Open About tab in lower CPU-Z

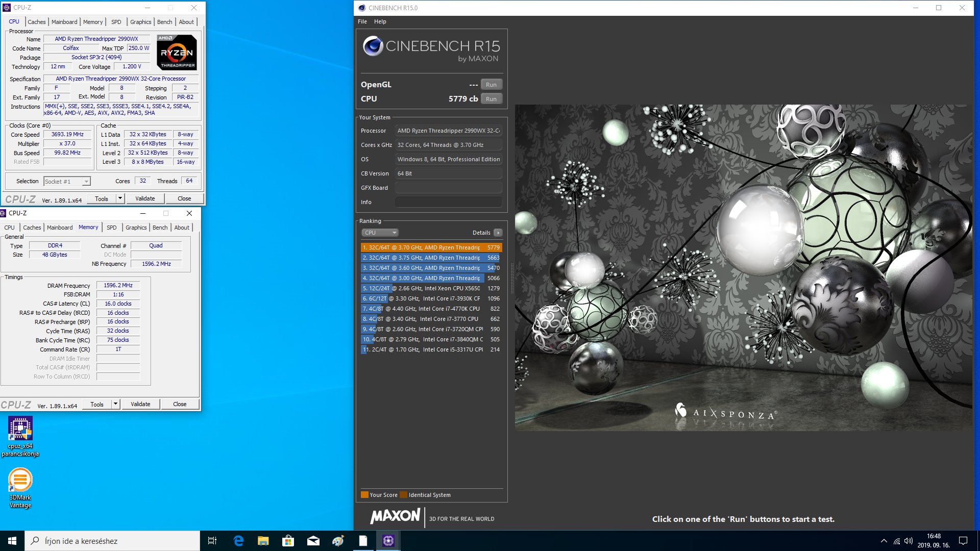click(182, 228)
